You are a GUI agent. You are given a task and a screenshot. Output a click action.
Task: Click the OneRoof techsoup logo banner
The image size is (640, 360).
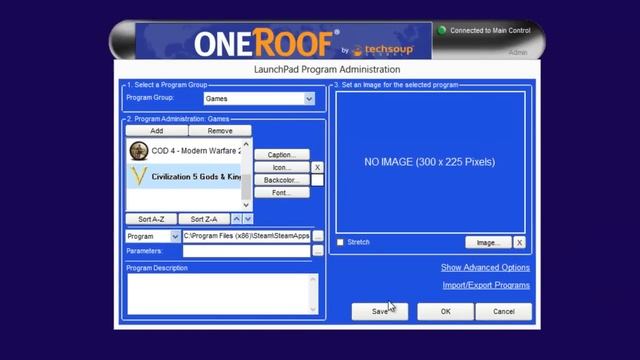pos(283,41)
